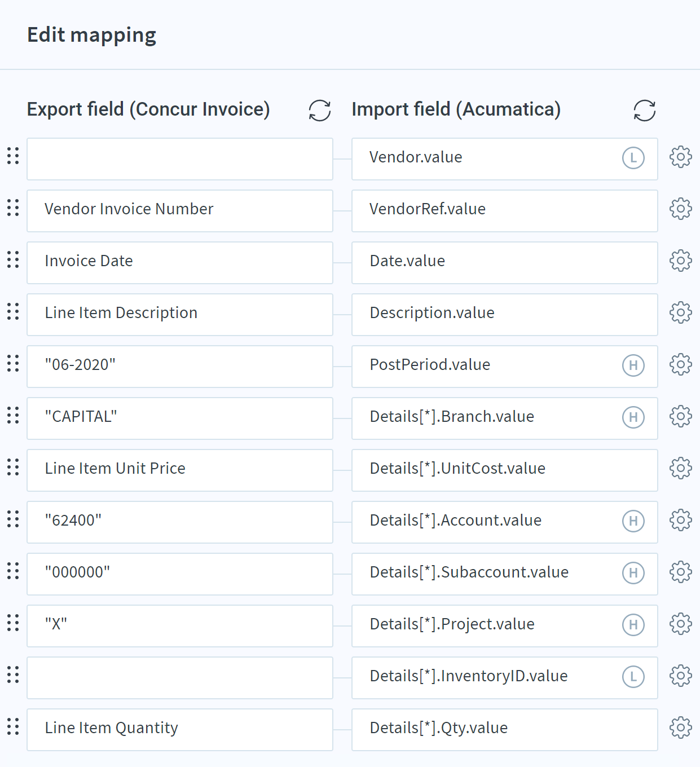Screen dimensions: 700x767
Task: Click the Line Item Description export field
Action: pyautogui.click(x=180, y=315)
